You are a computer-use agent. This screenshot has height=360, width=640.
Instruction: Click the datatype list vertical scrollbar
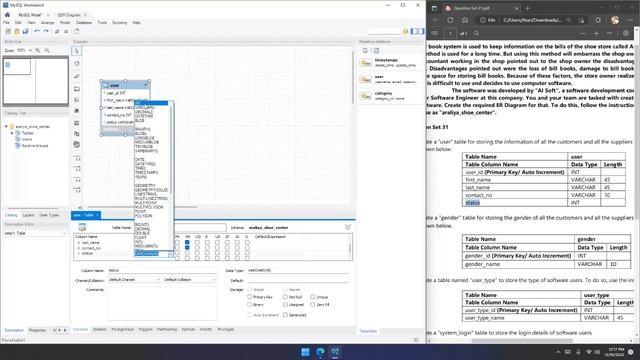[172, 149]
